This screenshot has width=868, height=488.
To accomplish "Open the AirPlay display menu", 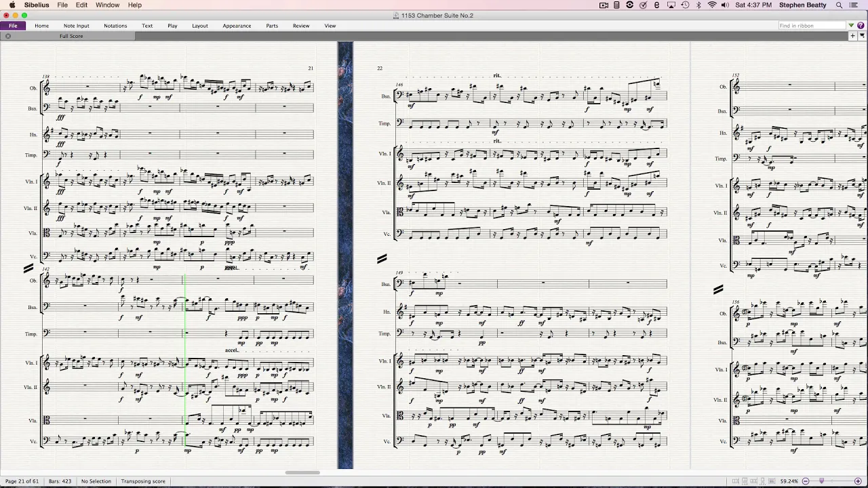I will (671, 5).
